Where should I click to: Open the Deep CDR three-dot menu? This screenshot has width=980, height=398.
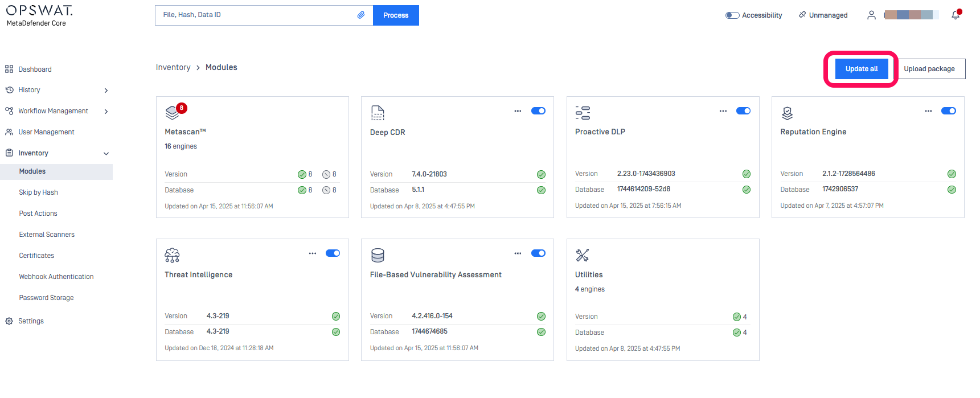click(x=518, y=111)
